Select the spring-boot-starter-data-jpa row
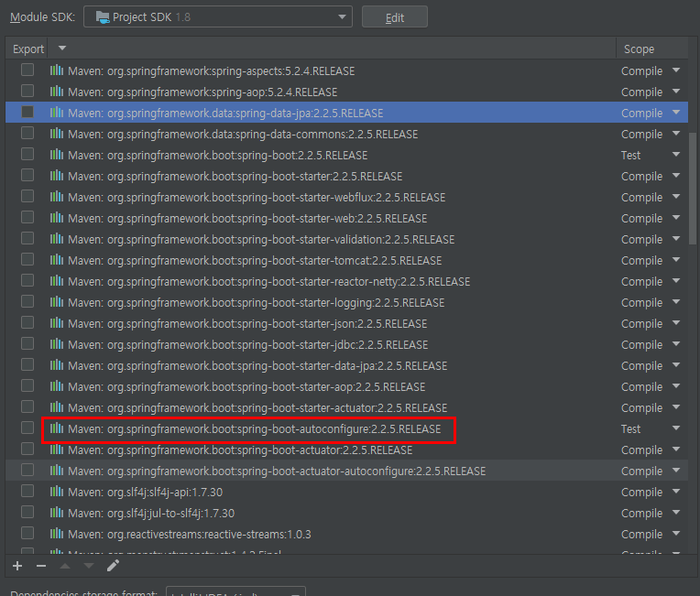700x596 pixels. click(x=346, y=365)
